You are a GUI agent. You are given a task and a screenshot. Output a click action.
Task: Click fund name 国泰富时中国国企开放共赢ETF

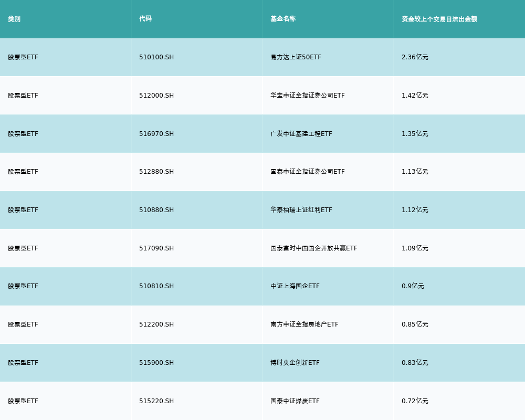[x=314, y=248]
